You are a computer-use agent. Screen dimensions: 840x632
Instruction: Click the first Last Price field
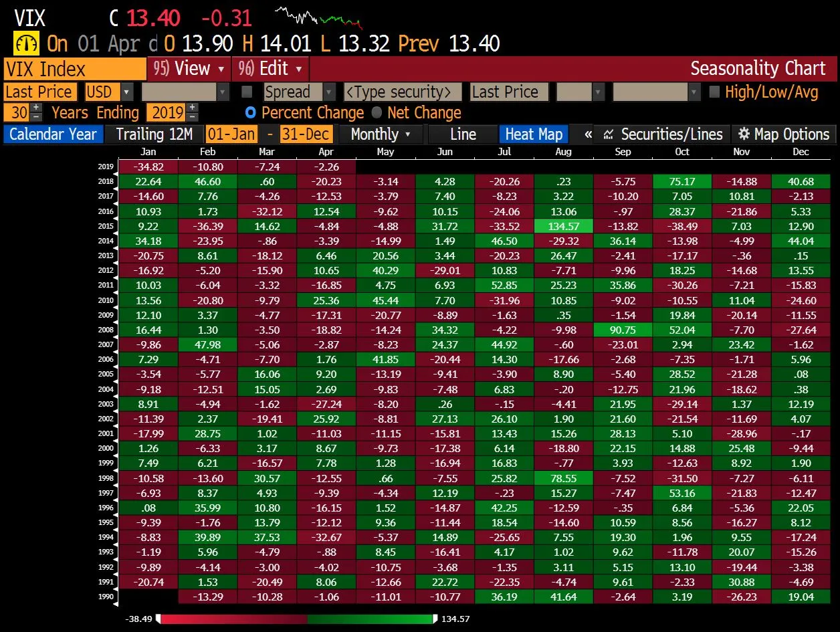[40, 92]
